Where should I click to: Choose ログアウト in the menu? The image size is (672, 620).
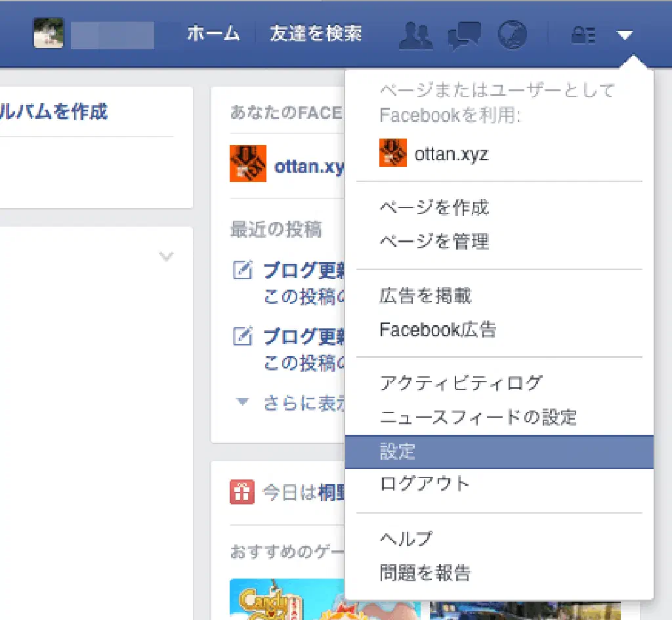pyautogui.click(x=425, y=484)
